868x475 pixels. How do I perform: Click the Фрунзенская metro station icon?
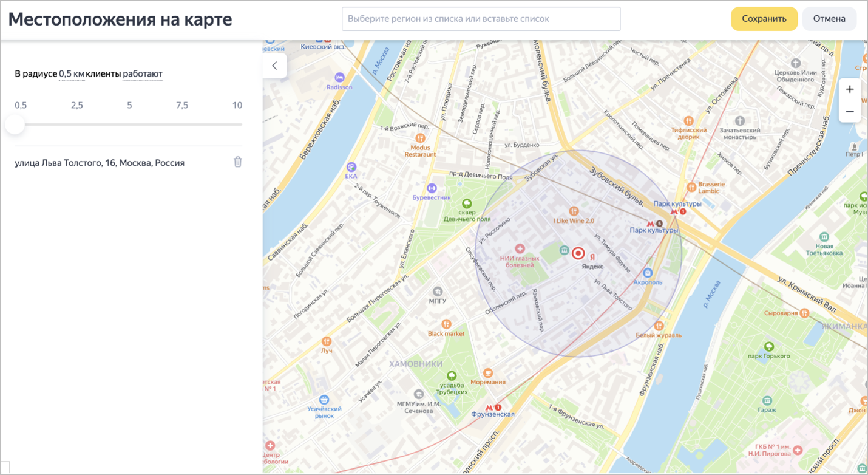[x=489, y=407]
